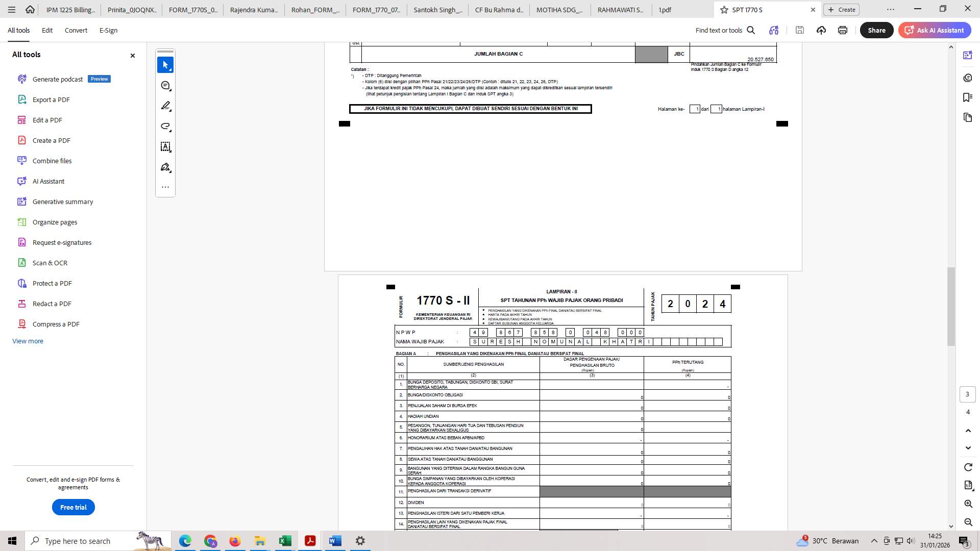Open Excel from the taskbar
This screenshot has width=980, height=551.
click(x=285, y=541)
